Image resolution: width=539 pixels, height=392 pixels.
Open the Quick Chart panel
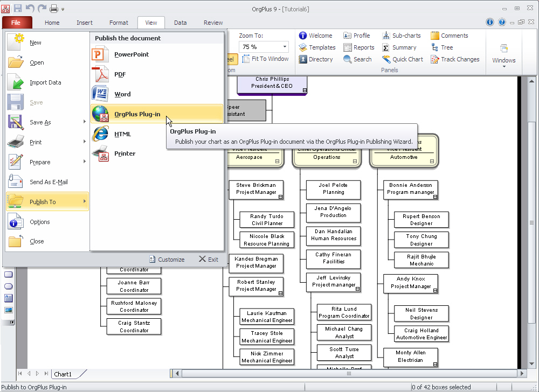point(403,59)
